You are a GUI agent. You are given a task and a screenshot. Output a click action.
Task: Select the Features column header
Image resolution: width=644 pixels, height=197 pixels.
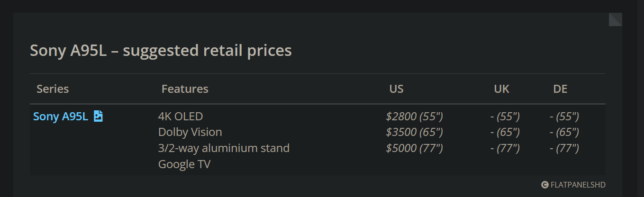pyautogui.click(x=185, y=89)
